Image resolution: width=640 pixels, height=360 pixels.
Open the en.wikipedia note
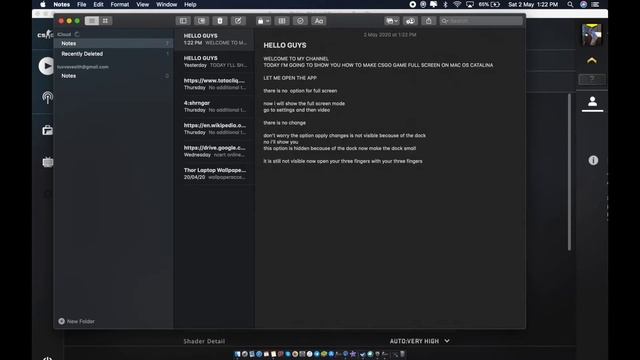214,129
